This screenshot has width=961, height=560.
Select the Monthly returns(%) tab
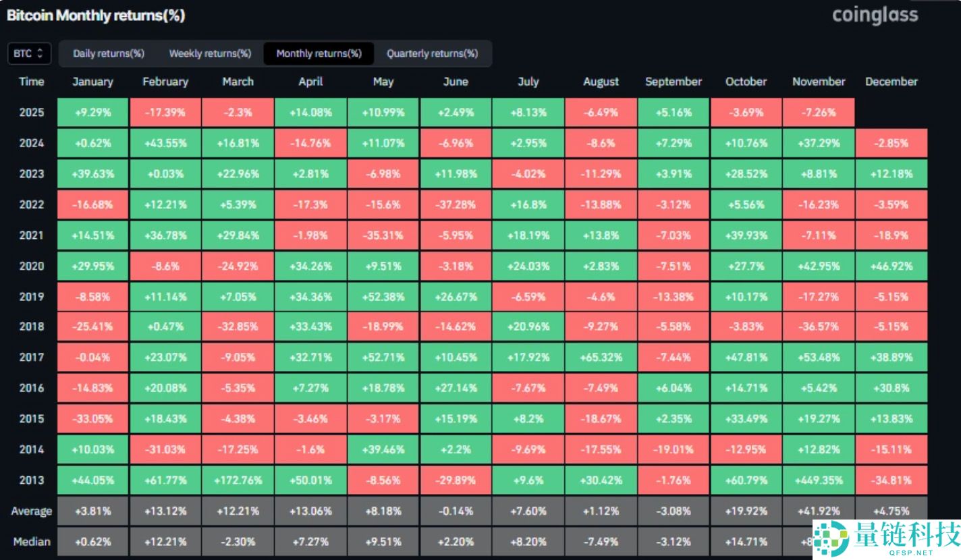coord(319,53)
